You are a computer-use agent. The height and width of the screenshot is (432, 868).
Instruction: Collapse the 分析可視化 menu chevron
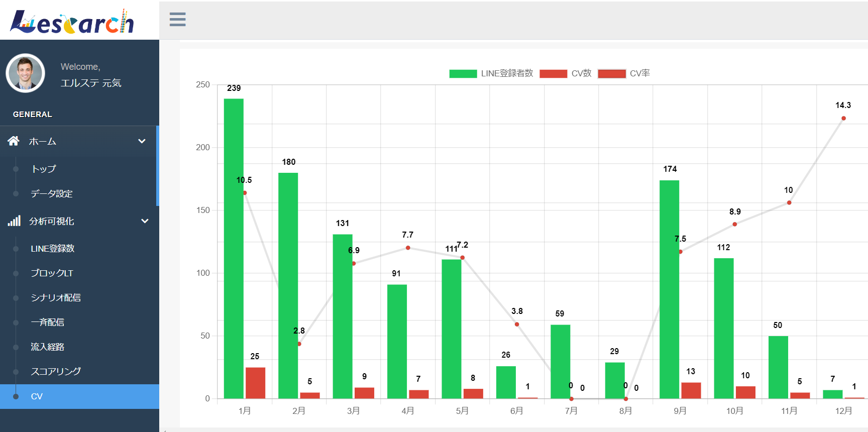pos(145,221)
